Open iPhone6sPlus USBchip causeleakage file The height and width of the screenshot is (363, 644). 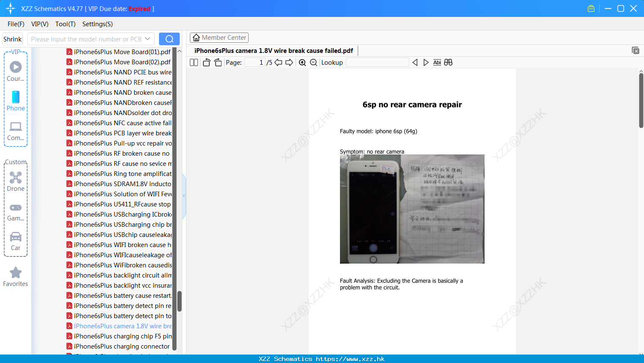(x=119, y=235)
